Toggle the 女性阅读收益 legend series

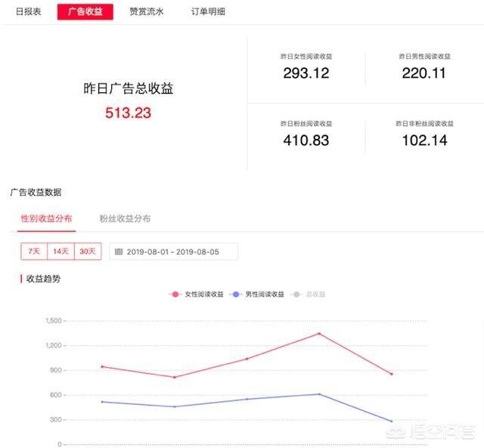point(198,294)
